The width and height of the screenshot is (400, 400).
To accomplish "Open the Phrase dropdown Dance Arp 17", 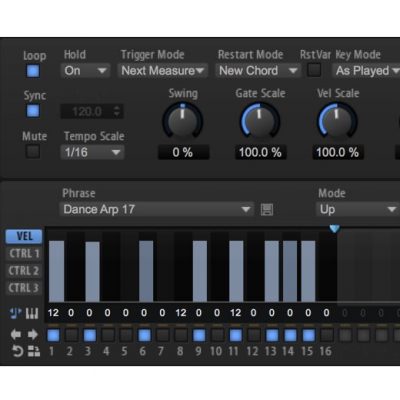I will click(x=157, y=209).
